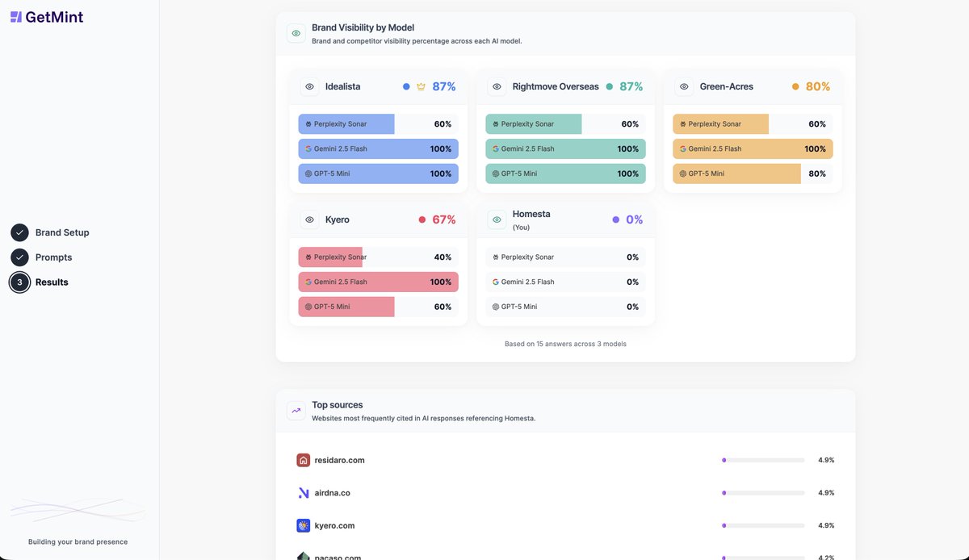Click Gemini icon in Idealista card
This screenshot has width=969, height=560.
point(308,148)
